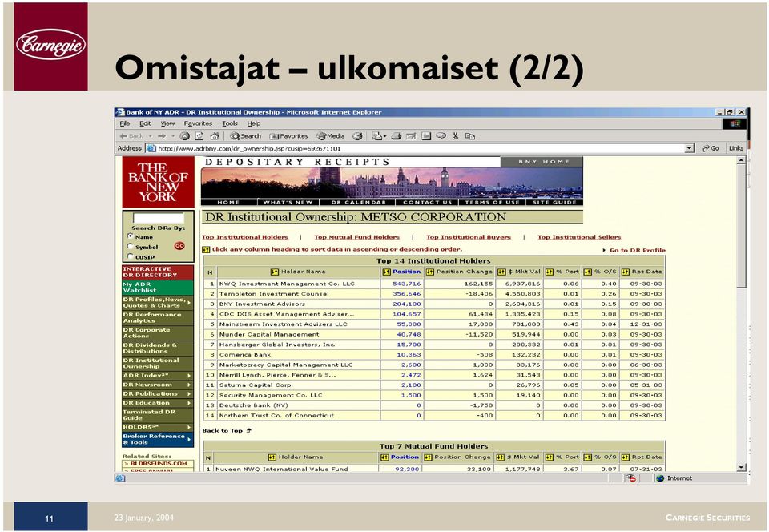Open the Media toolbar button

point(331,136)
